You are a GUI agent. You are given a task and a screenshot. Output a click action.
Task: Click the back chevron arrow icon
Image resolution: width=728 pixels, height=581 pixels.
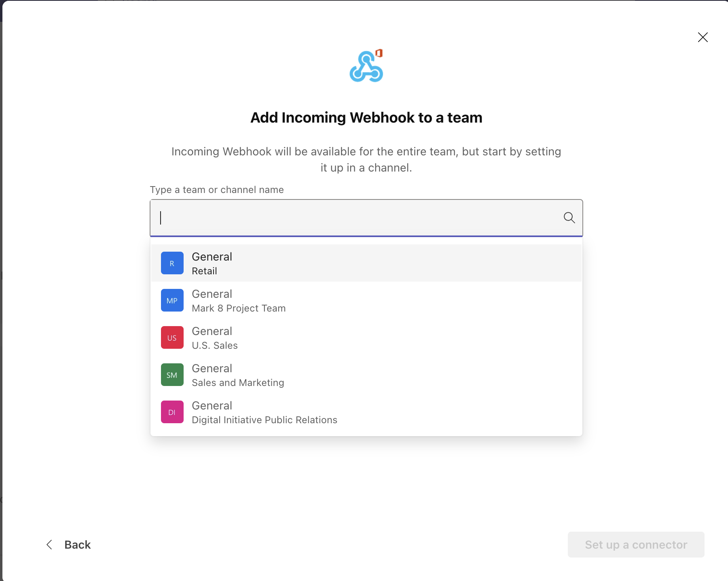(49, 545)
